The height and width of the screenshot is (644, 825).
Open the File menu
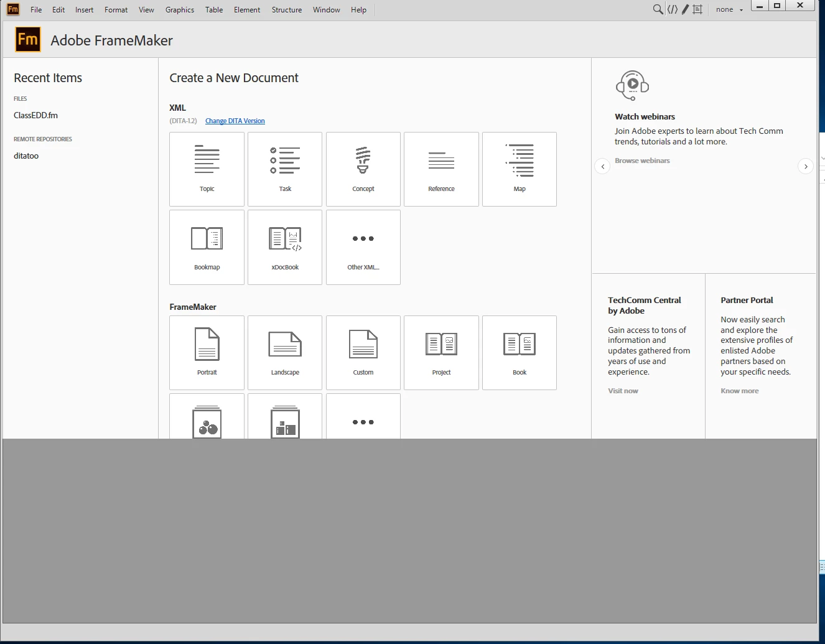pos(36,9)
